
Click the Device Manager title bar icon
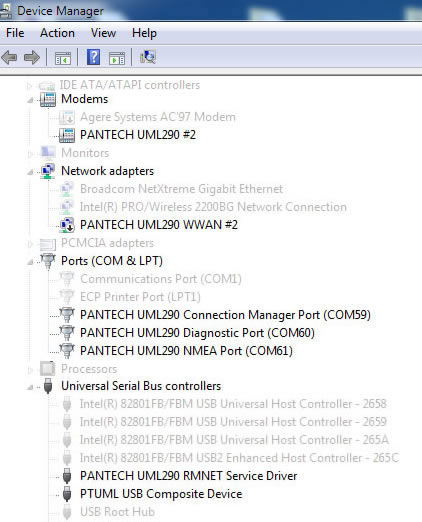point(5,12)
